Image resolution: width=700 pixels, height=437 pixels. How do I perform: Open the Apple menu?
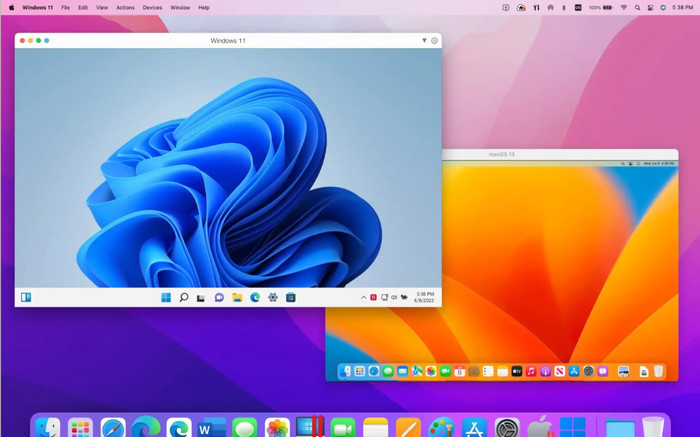pyautogui.click(x=12, y=8)
